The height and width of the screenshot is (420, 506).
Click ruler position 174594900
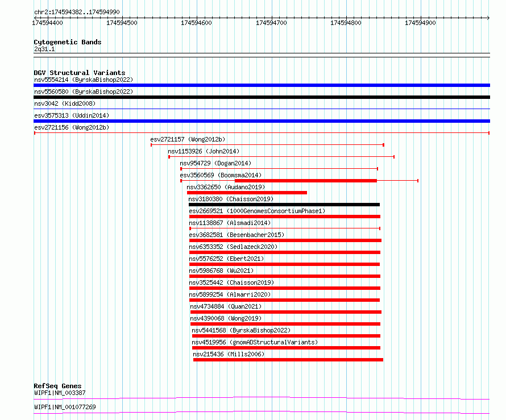coord(420,23)
